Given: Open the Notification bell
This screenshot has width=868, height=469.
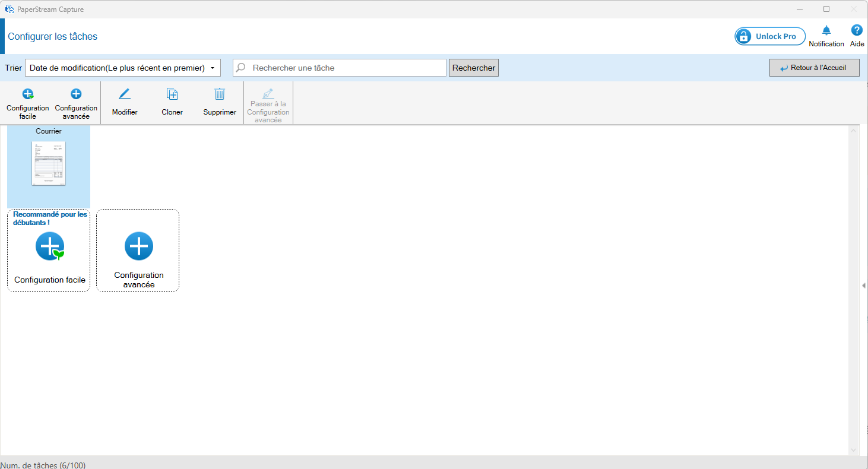Looking at the screenshot, I should point(826,31).
